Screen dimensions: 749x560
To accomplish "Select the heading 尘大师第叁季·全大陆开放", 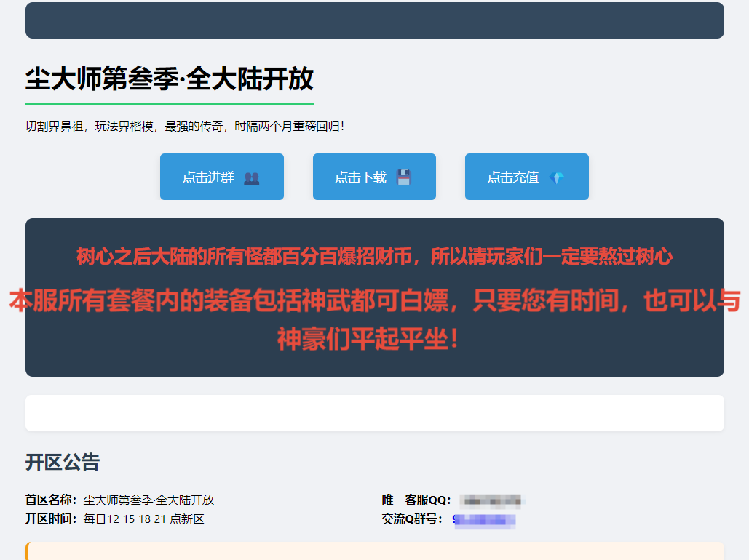I will (170, 79).
